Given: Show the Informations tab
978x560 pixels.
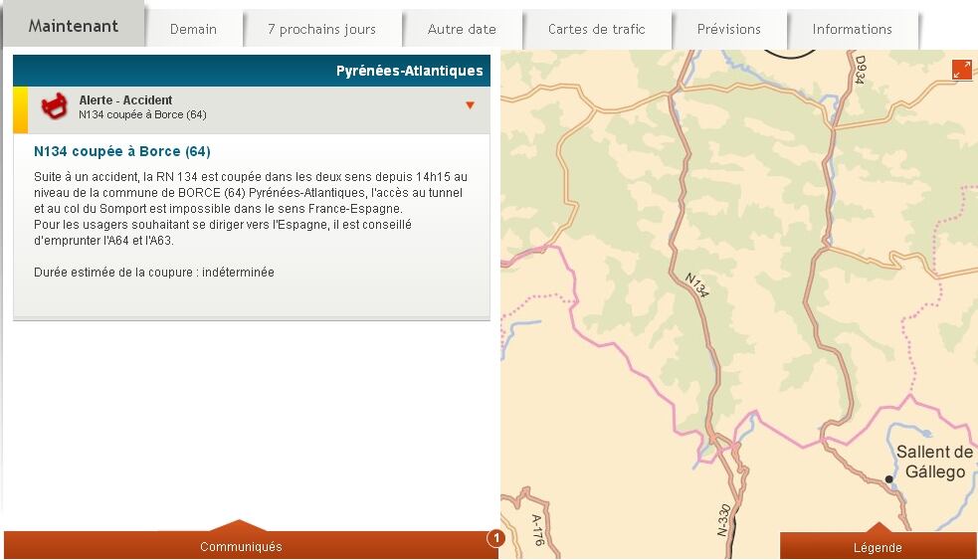Looking at the screenshot, I should coord(852,29).
